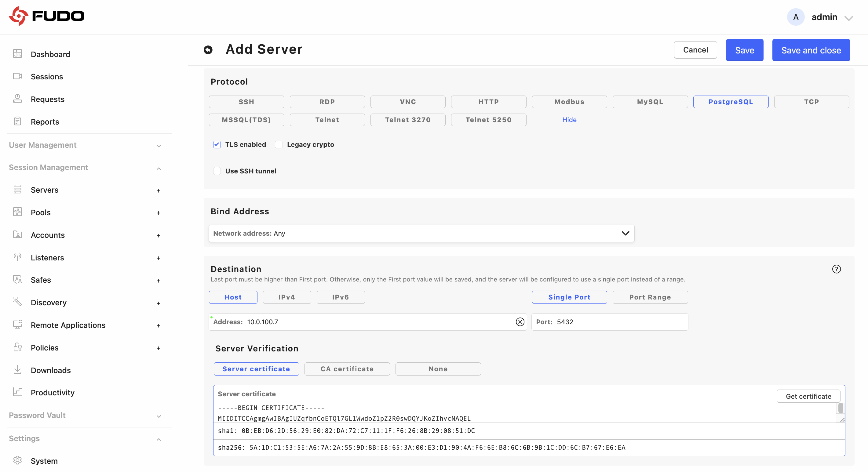Screen dimensions: 868x472
Task: Enable the Legacy crypto checkbox
Action: coord(279,144)
